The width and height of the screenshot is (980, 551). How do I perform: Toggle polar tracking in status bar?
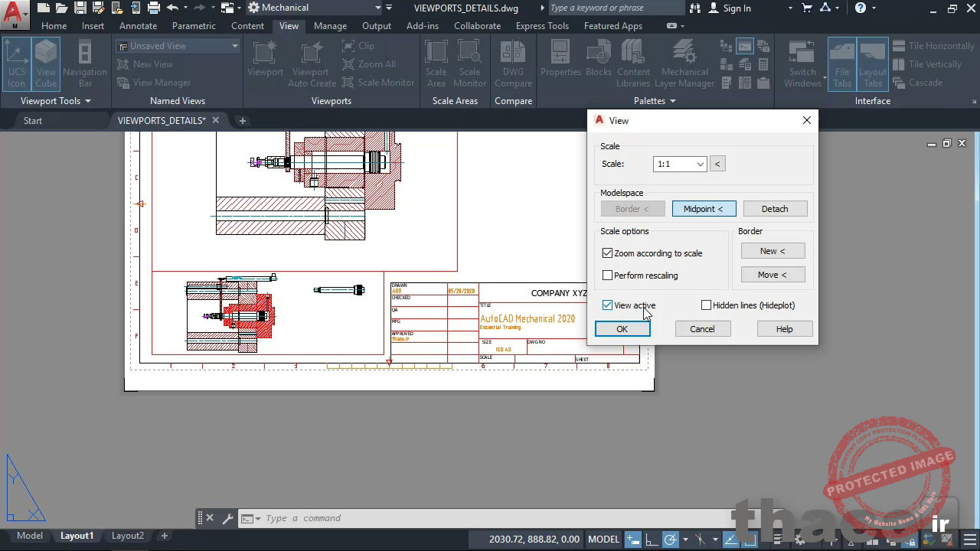pos(671,539)
